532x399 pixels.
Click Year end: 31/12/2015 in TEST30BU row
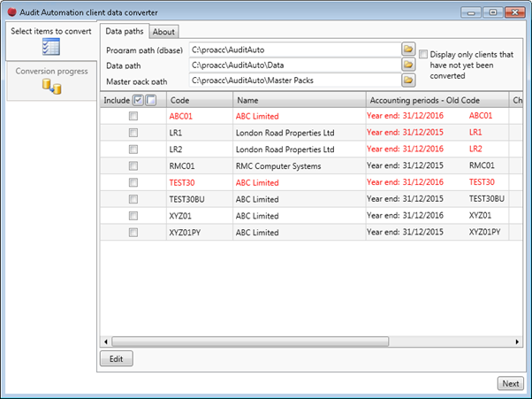coord(405,199)
